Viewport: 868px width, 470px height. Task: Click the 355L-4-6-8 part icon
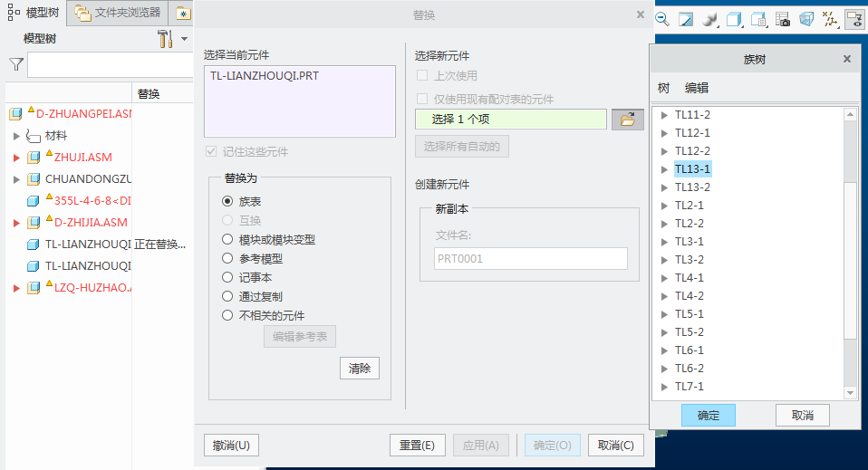(34, 201)
